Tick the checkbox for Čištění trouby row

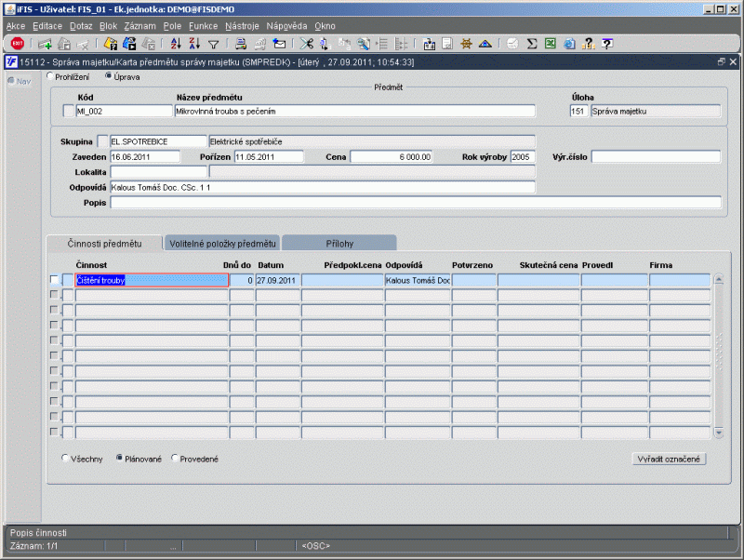coord(53,280)
